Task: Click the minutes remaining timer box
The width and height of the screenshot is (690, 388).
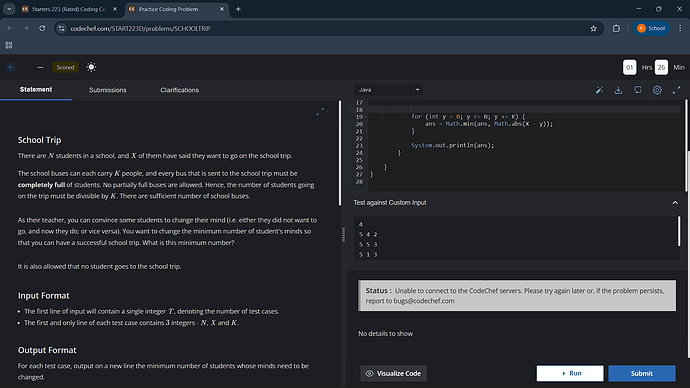Action: [x=661, y=67]
